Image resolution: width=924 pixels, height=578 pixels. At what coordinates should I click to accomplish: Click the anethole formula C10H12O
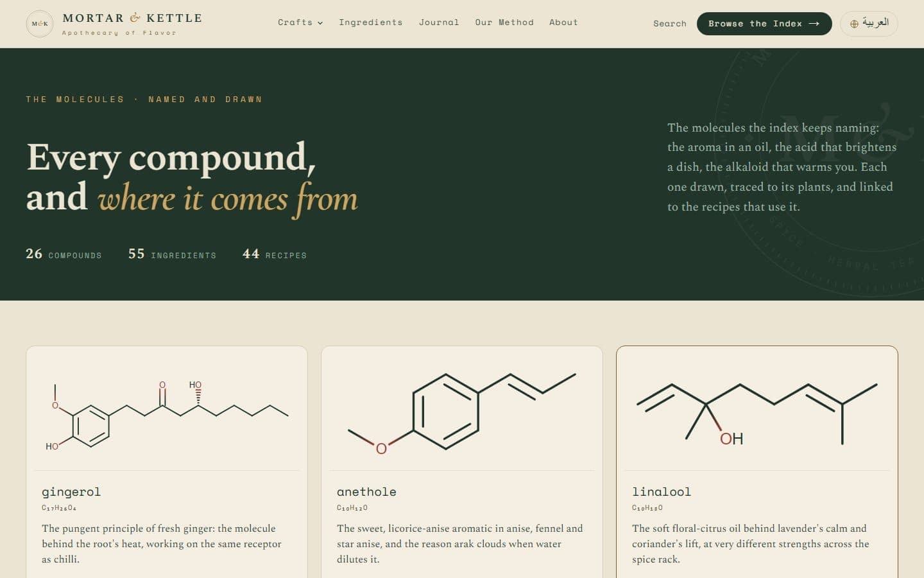tap(352, 508)
